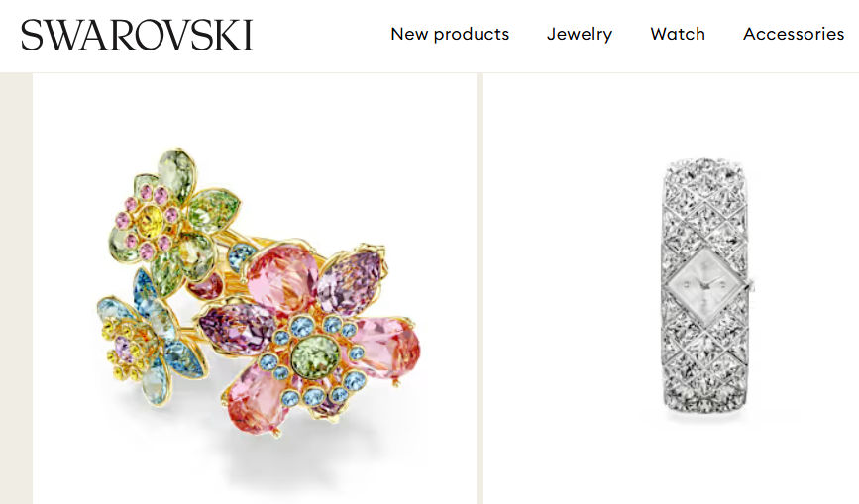Screen dimensions: 859x504
Task: Click the letter S in Swarovski wordmark
Action: (32, 36)
